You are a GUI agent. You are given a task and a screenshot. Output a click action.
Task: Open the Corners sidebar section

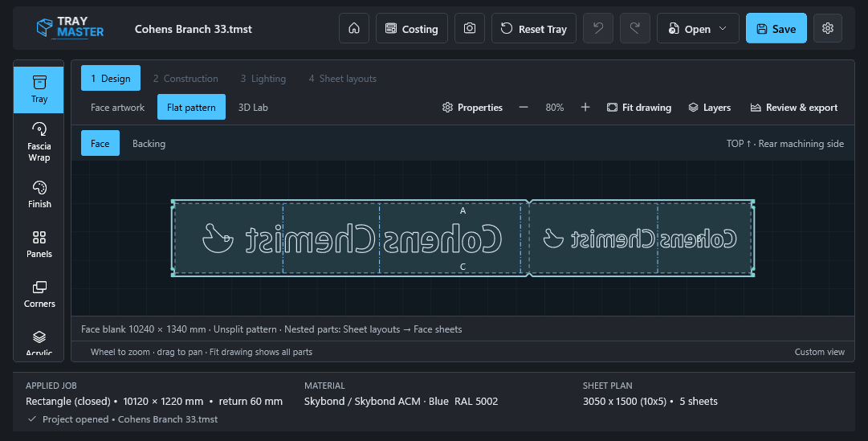coord(39,294)
